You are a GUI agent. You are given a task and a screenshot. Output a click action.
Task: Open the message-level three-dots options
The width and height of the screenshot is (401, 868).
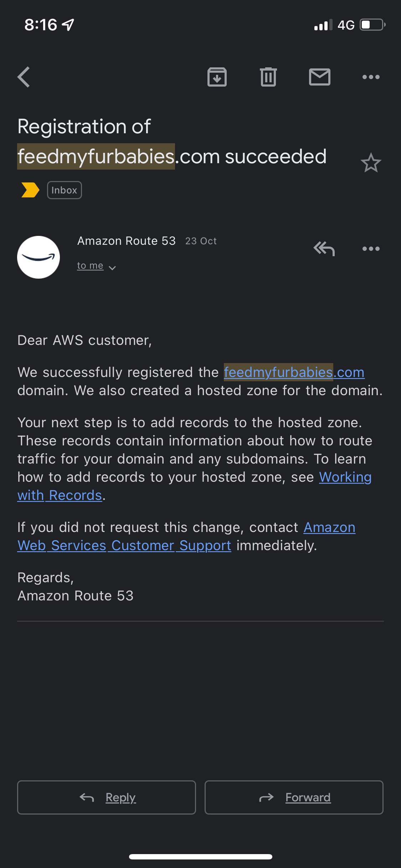371,249
